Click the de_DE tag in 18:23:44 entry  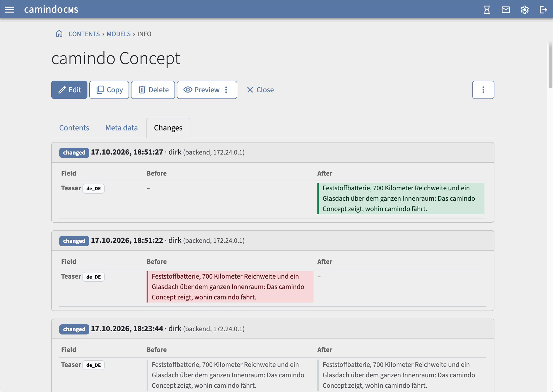93,365
